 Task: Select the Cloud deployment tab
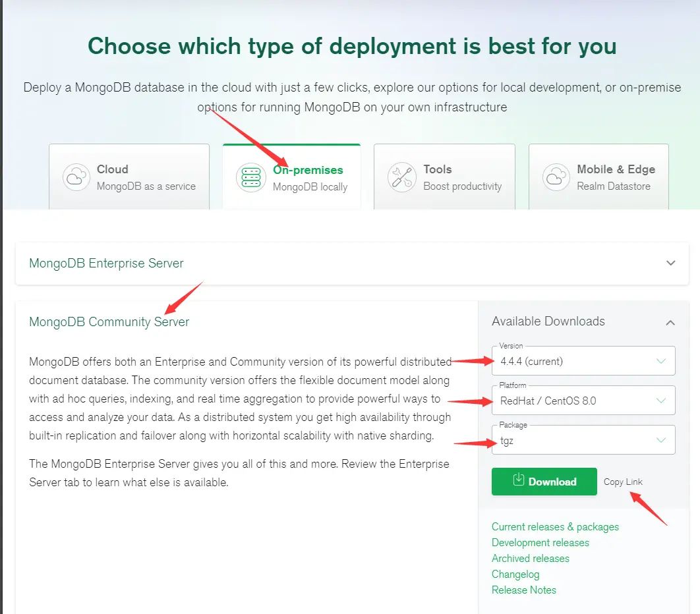pyautogui.click(x=129, y=177)
